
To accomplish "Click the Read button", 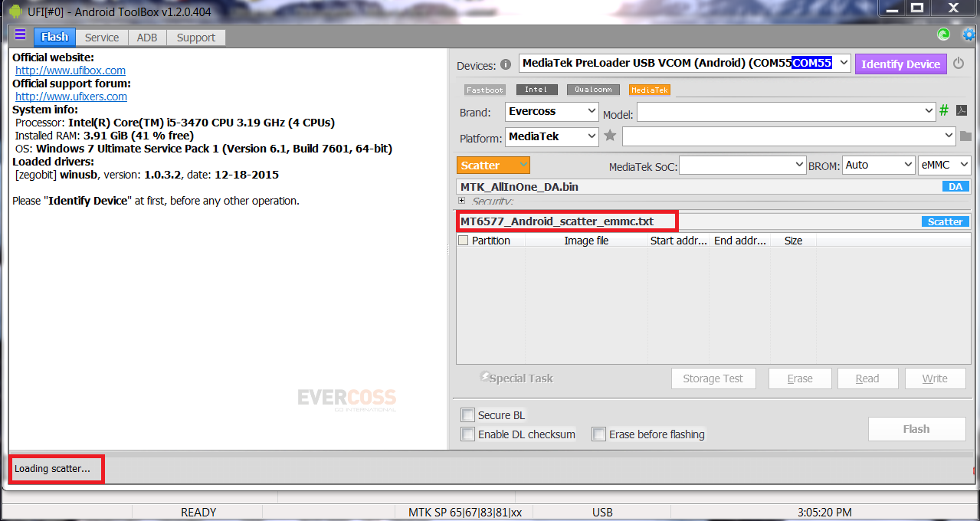I will pos(867,378).
